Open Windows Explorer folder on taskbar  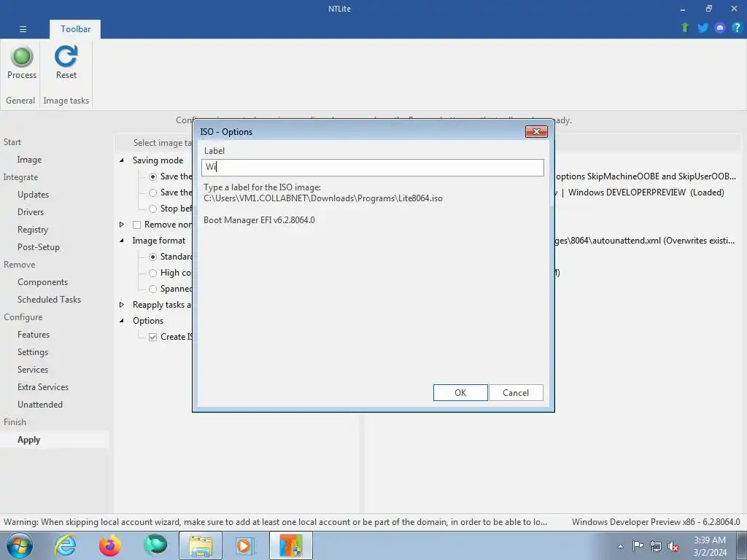(x=201, y=545)
